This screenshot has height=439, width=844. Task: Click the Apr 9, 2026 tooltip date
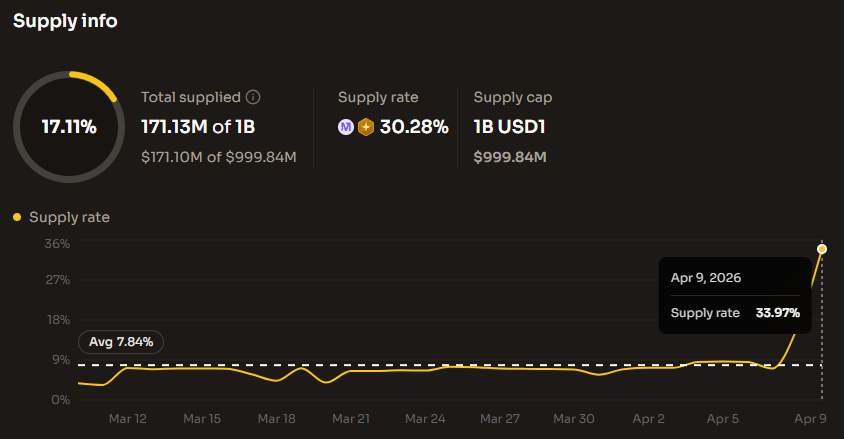click(x=706, y=278)
